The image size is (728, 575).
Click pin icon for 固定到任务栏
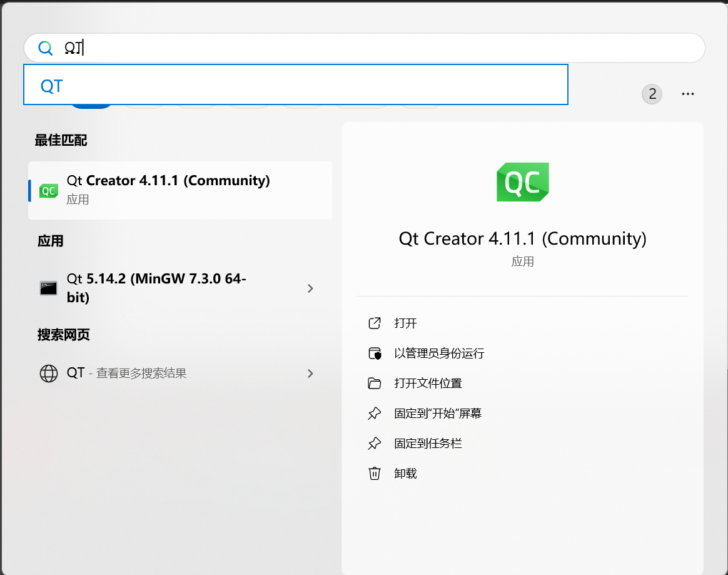tap(374, 444)
